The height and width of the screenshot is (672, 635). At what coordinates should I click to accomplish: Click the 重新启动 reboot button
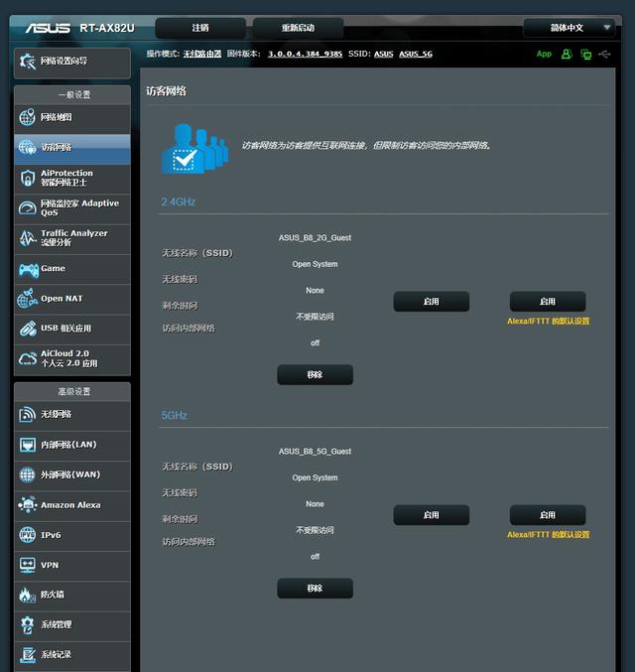coord(298,28)
